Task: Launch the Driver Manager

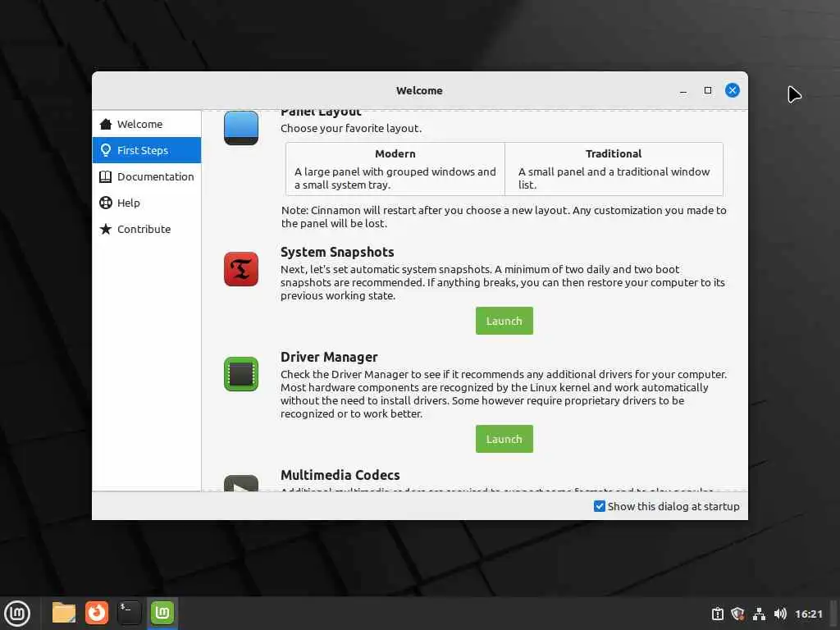Action: [504, 439]
